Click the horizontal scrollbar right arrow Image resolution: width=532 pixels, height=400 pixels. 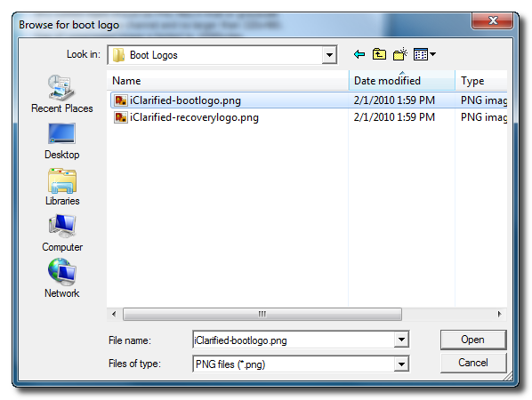coord(499,314)
